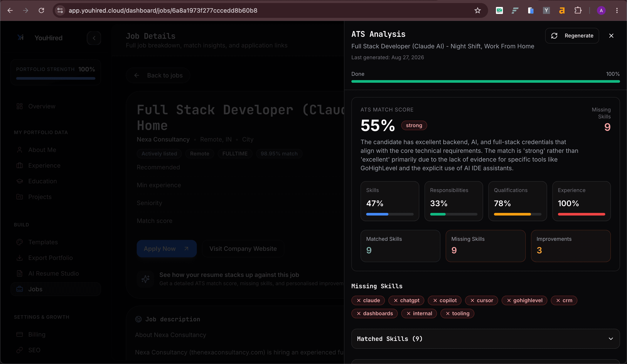Screen dimensions: 627x364
Task: Expand the Matched Skills (9) section
Action: pos(485,339)
